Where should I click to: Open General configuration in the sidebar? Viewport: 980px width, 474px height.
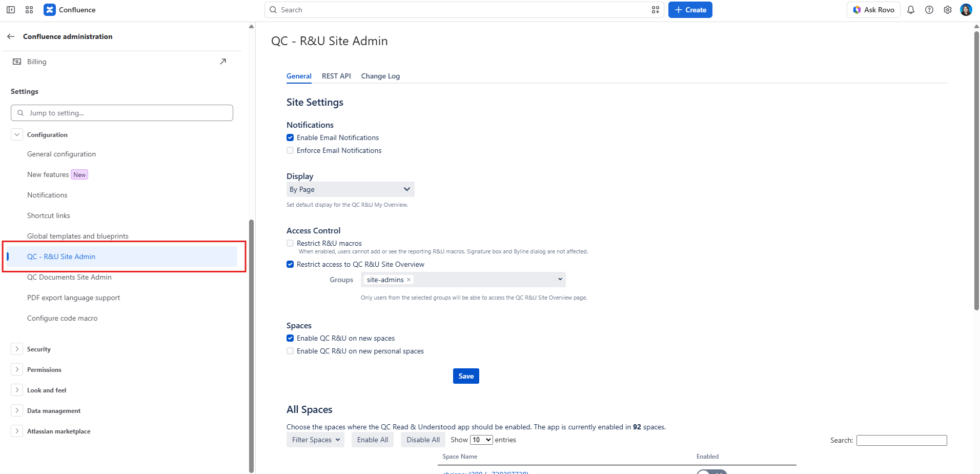(x=62, y=154)
